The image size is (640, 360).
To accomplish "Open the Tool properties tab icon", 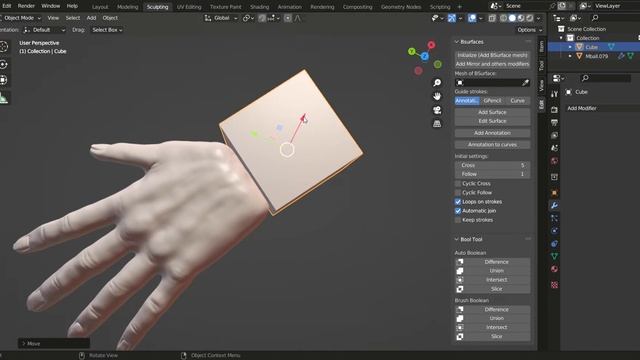I will (x=554, y=94).
